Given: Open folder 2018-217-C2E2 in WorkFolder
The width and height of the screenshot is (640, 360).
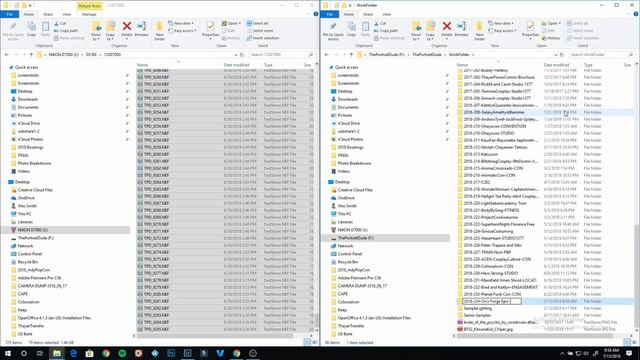Looking at the screenshot, I should [477, 182].
